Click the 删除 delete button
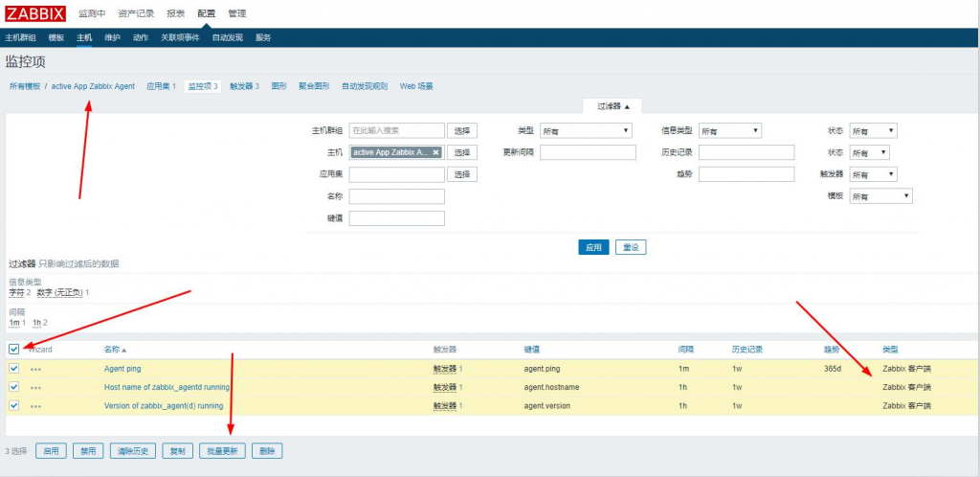This screenshot has width=980, height=477. 268,451
